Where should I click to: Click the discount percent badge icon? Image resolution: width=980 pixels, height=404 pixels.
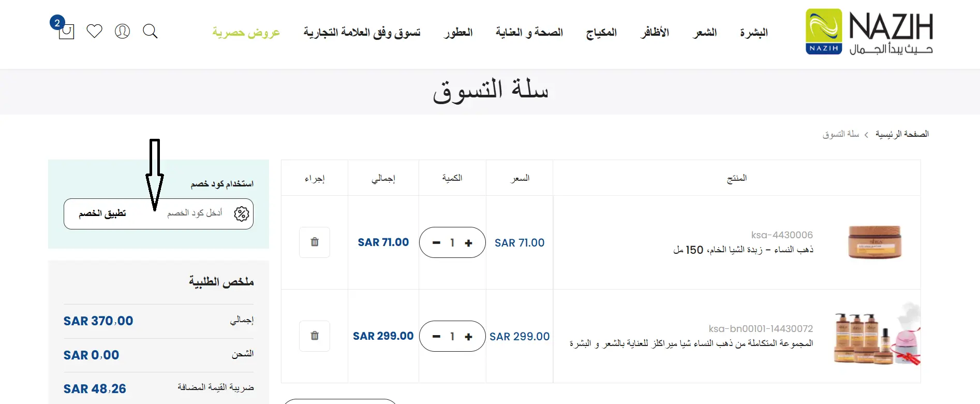pos(242,213)
